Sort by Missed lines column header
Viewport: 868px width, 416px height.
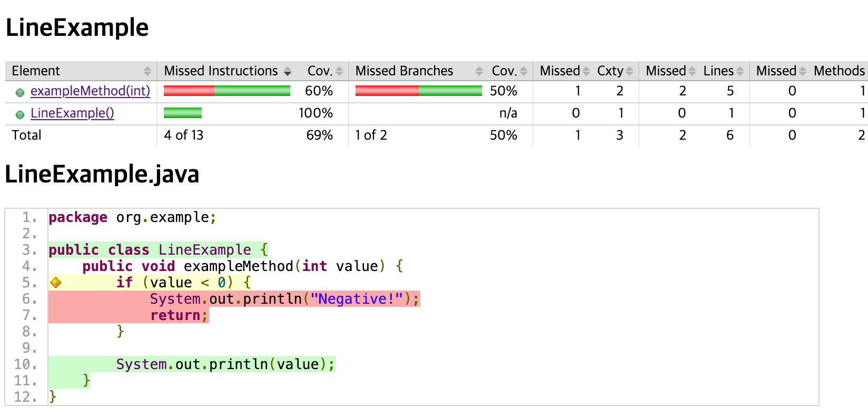tap(670, 71)
